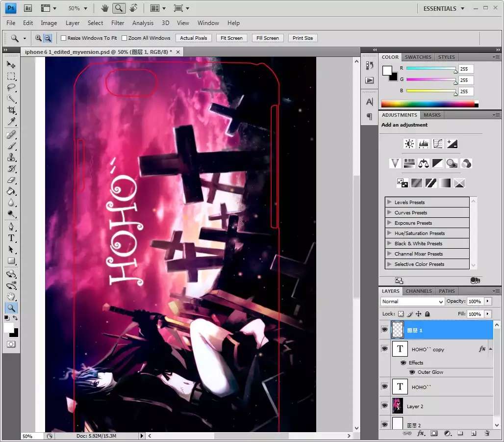This screenshot has width=504, height=442.
Task: Click the Print Size button
Action: pyautogui.click(x=303, y=38)
